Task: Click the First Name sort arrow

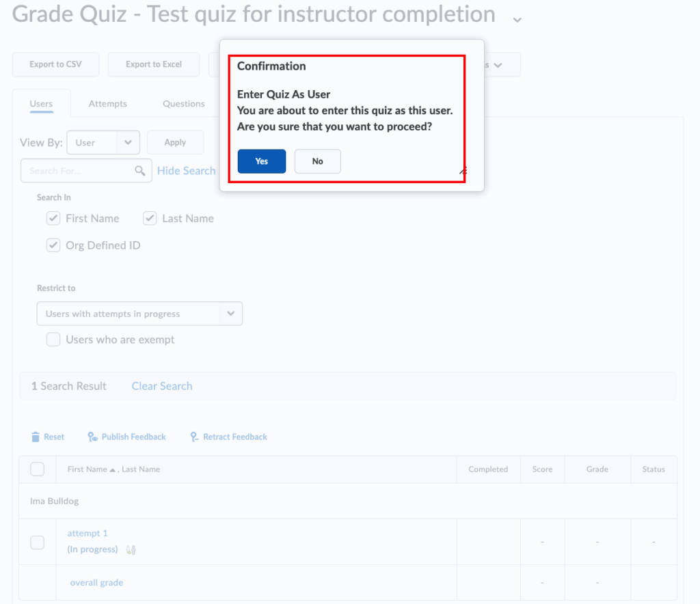Action: point(113,470)
